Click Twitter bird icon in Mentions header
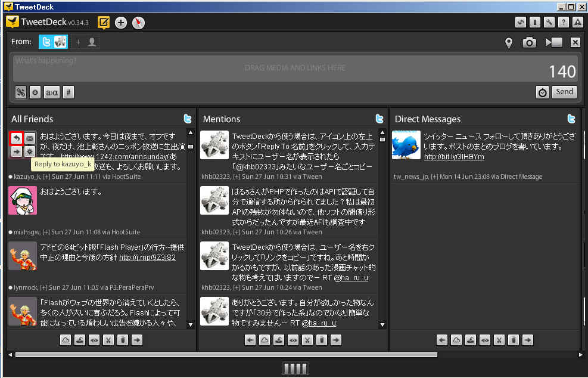This screenshot has height=378, width=588. pos(379,119)
